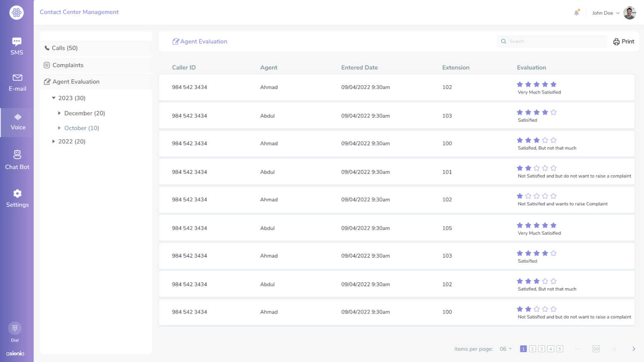This screenshot has width=644, height=362.
Task: Go to page 3 of results
Action: coord(541,349)
